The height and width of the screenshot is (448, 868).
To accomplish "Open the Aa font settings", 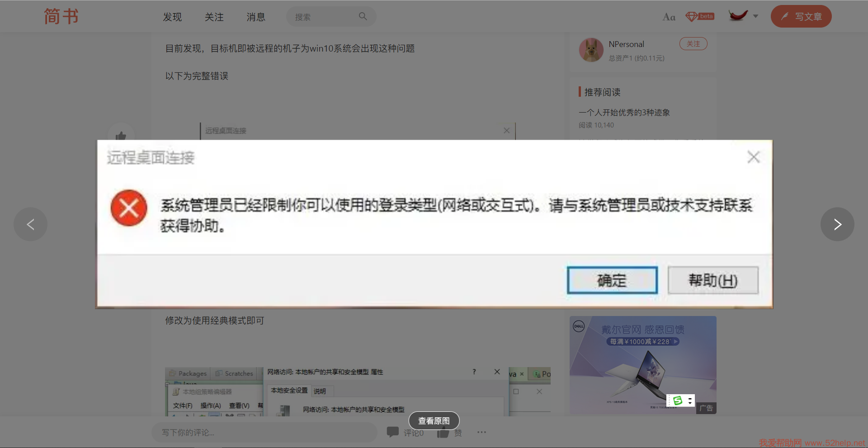I will [669, 17].
